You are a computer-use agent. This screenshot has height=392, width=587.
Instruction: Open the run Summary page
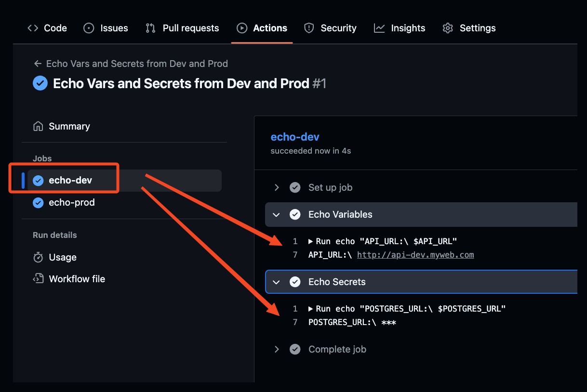click(69, 126)
